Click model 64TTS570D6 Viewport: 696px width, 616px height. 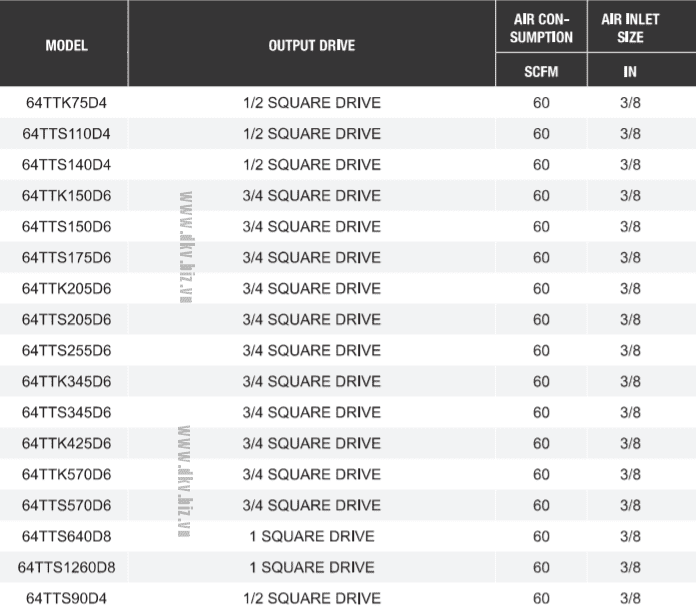coord(66,505)
